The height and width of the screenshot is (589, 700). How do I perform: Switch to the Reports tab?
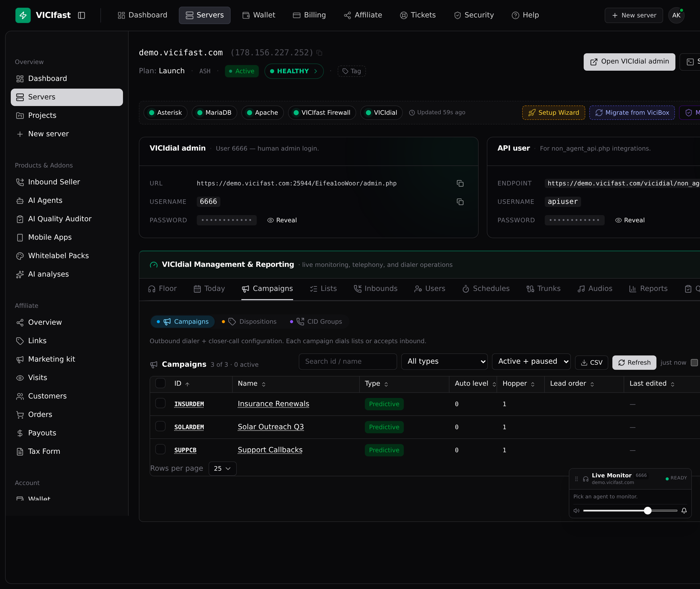click(648, 289)
